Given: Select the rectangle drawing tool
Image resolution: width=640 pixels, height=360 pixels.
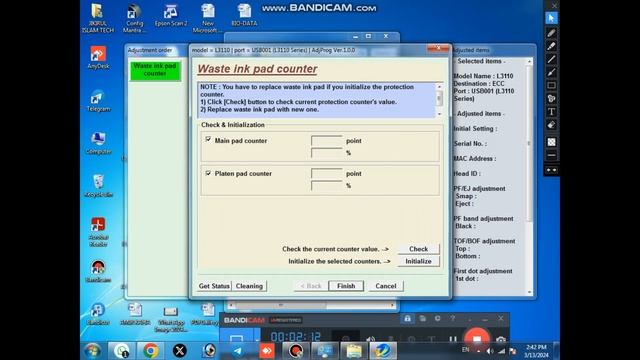Looking at the screenshot, I should tap(551, 85).
